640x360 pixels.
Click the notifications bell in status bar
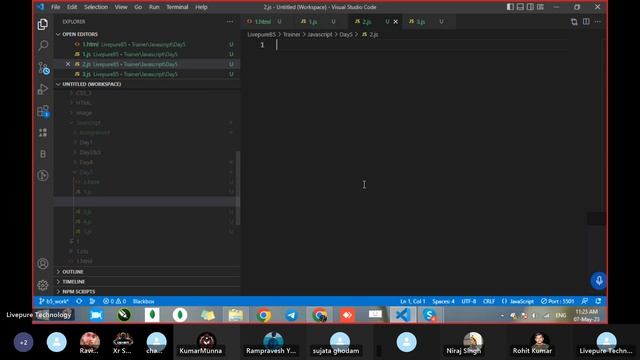[x=598, y=301]
